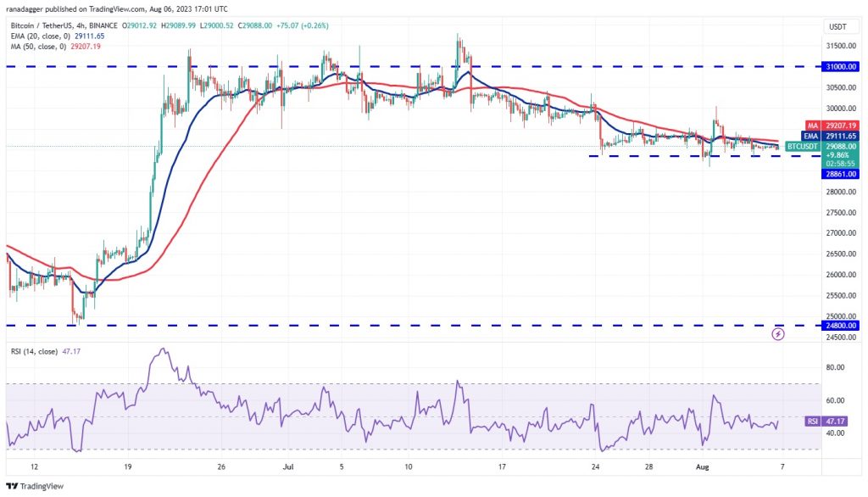Screen dimensions: 868x497
Task: Click the '28' date axis label
Action: point(648,467)
